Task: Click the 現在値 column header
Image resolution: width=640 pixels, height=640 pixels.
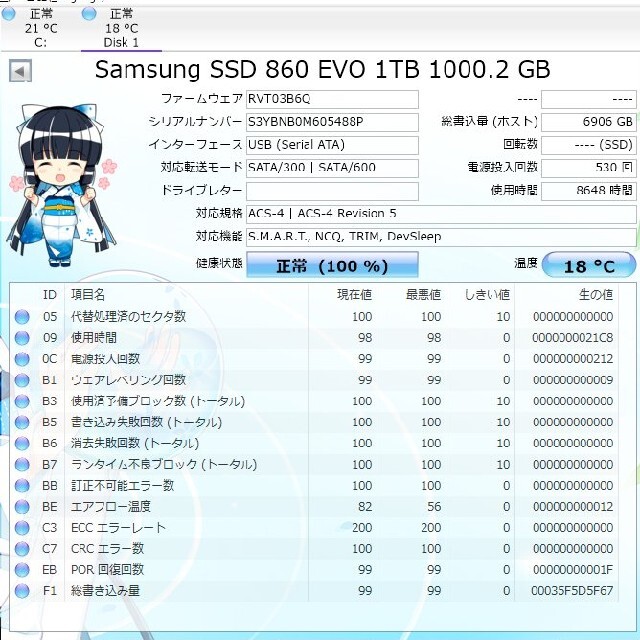Action: click(x=354, y=294)
